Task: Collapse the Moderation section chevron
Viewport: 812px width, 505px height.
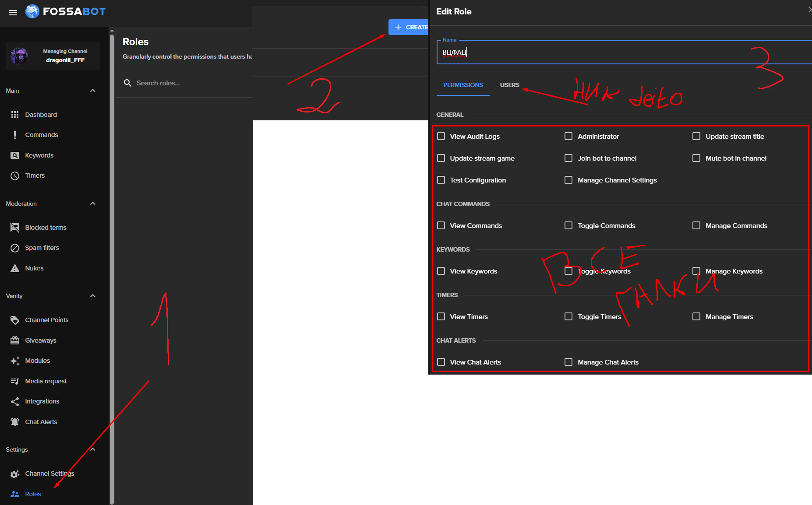Action: [x=93, y=203]
